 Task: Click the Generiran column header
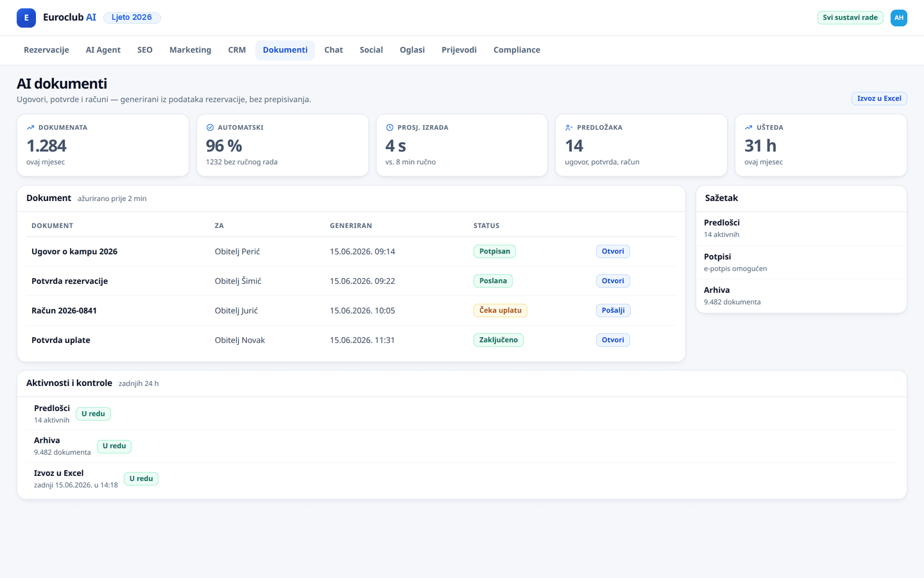pos(351,226)
